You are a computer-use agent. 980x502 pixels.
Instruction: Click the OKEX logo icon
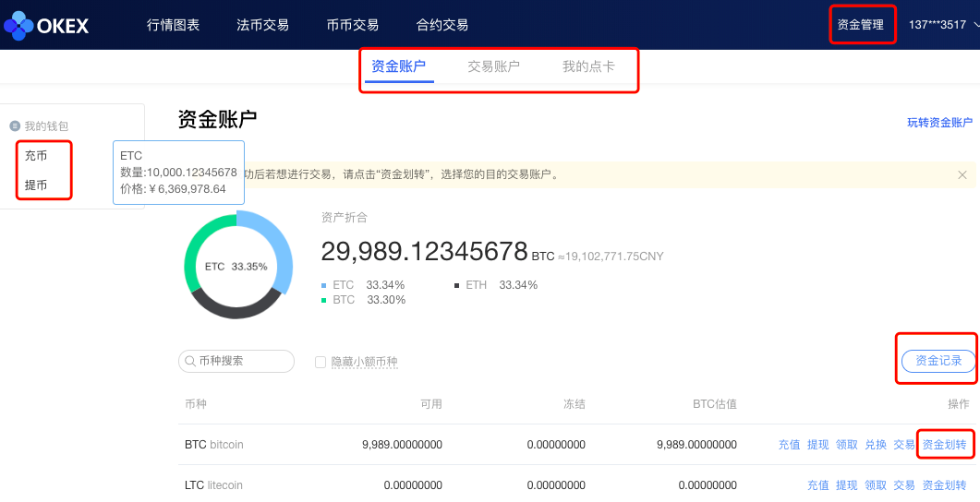coord(18,25)
